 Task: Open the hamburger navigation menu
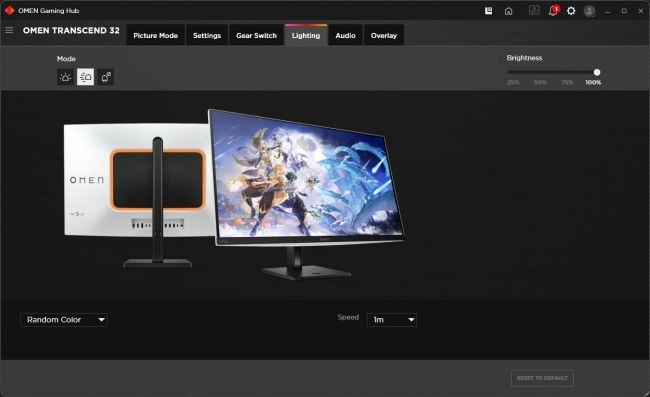[x=9, y=30]
